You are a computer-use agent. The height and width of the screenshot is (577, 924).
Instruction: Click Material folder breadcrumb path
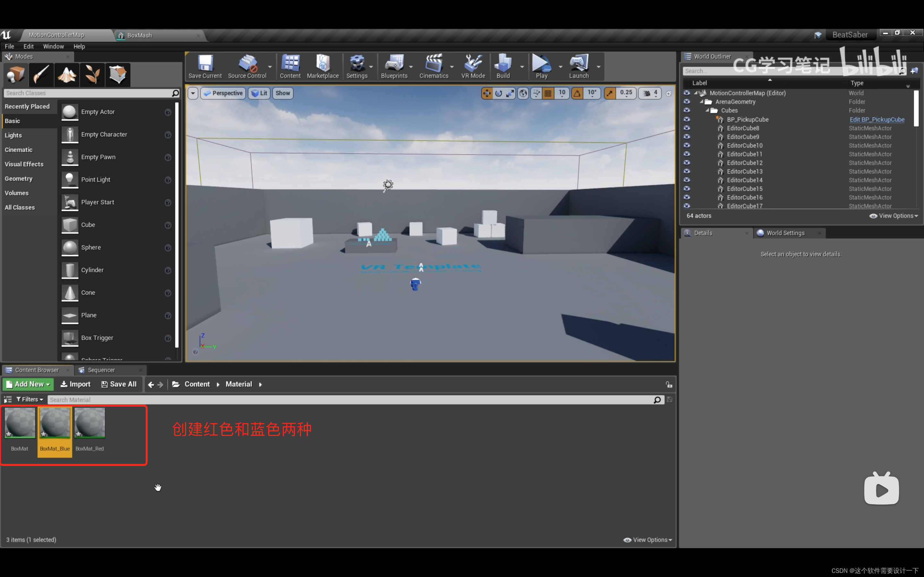(238, 384)
